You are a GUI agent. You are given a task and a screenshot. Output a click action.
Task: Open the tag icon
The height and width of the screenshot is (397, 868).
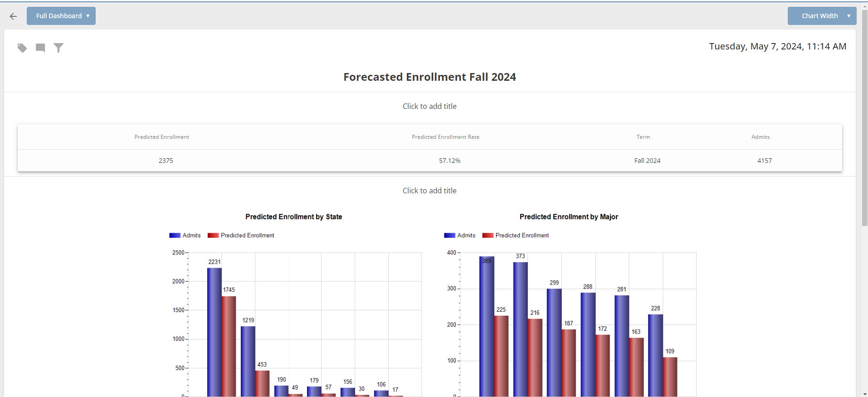click(22, 48)
